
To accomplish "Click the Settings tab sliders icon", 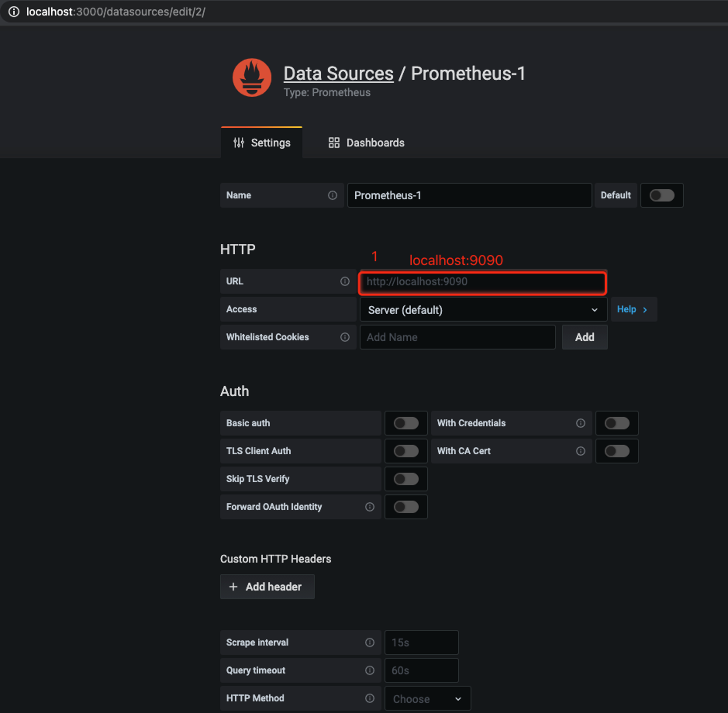I will [239, 143].
